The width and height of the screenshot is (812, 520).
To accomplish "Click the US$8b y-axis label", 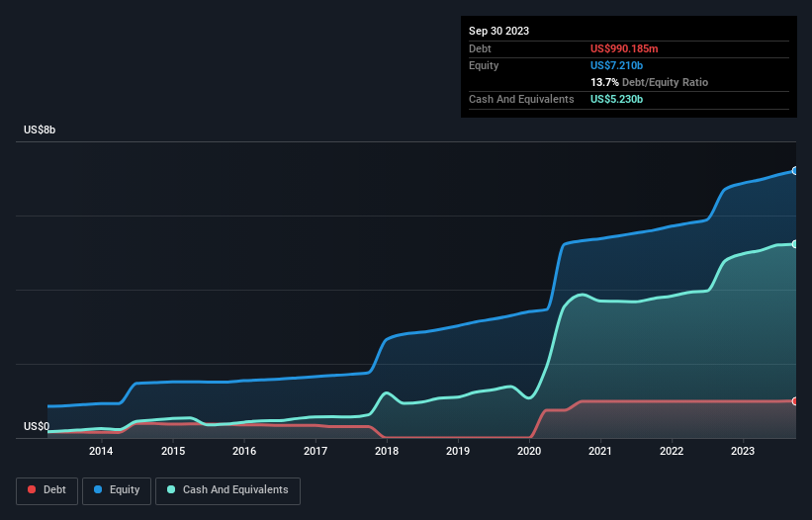I will (40, 130).
